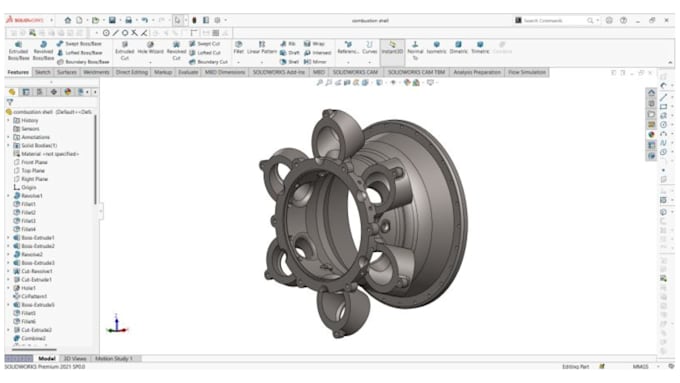Toggle the Instant3D button
Image resolution: width=680 pixels, height=383 pixels.
coord(392,48)
